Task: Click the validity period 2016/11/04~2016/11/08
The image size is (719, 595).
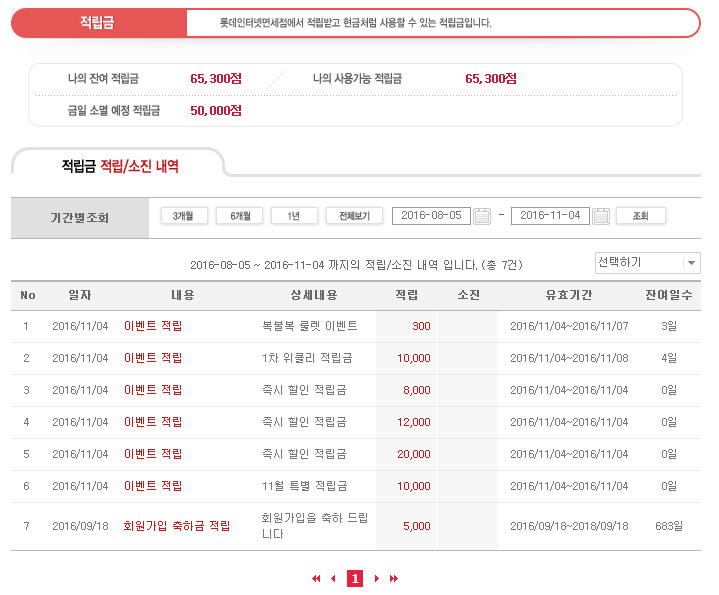Action: pos(569,358)
